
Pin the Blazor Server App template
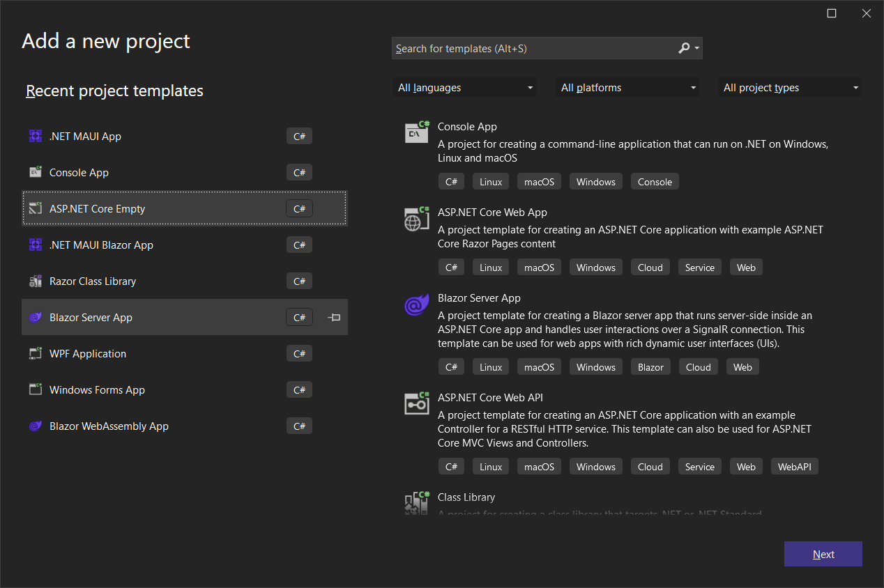pyautogui.click(x=334, y=318)
